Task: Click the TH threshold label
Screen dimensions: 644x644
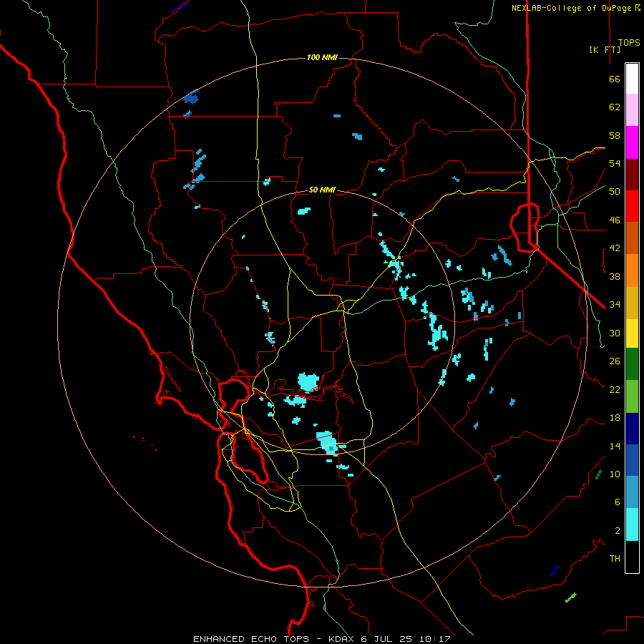Action: (615, 559)
